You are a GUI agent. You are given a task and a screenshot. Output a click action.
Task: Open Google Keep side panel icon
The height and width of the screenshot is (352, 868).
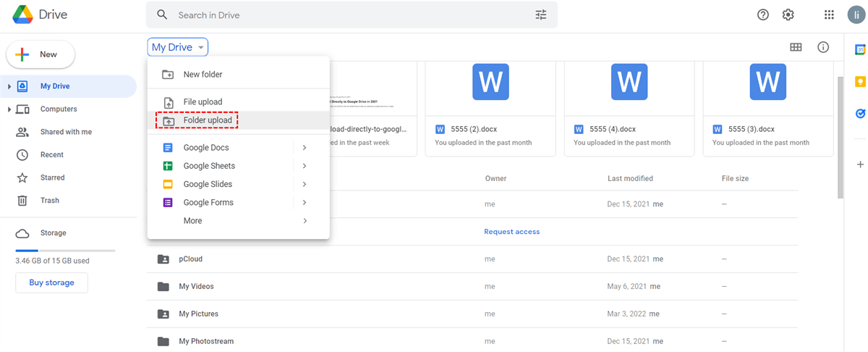[860, 81]
